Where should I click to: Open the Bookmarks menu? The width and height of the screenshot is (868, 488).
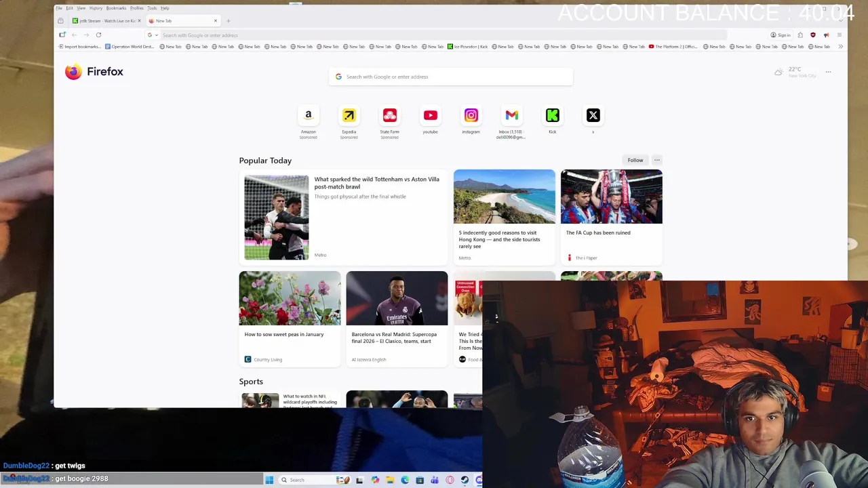[116, 8]
